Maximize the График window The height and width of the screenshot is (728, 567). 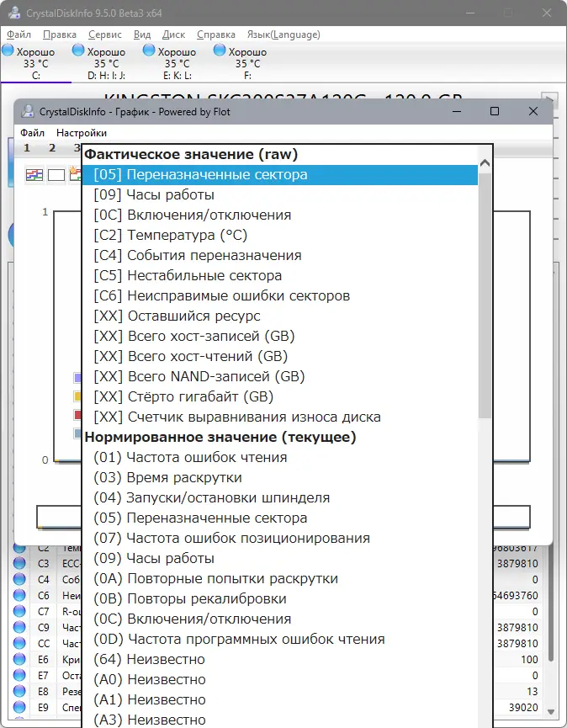(495, 111)
